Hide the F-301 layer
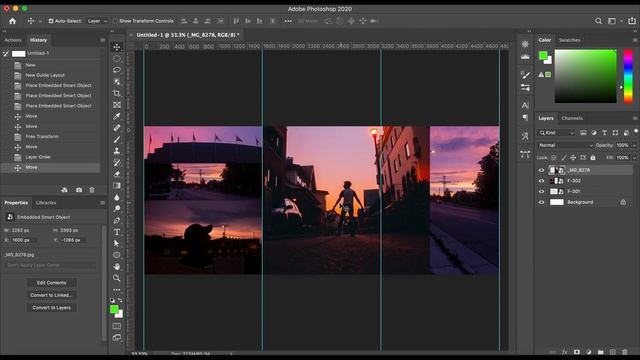The width and height of the screenshot is (640, 360). click(x=542, y=191)
